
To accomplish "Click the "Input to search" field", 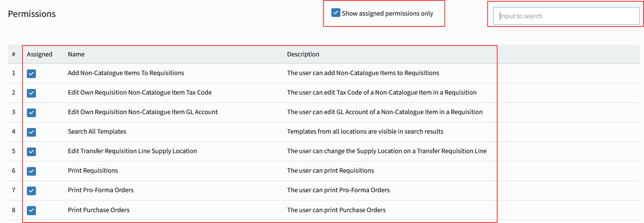I will click(x=566, y=16).
